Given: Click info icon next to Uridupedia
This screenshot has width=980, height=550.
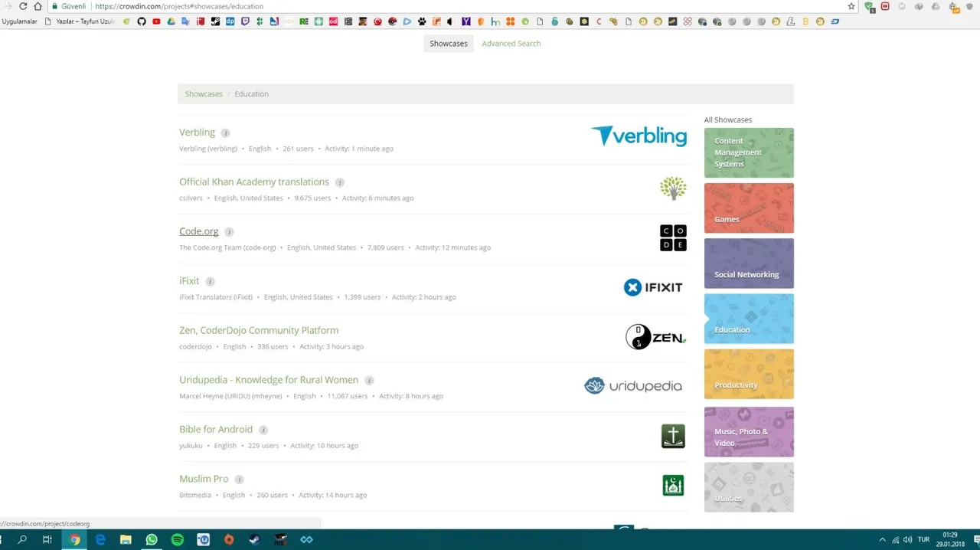Looking at the screenshot, I should point(369,381).
